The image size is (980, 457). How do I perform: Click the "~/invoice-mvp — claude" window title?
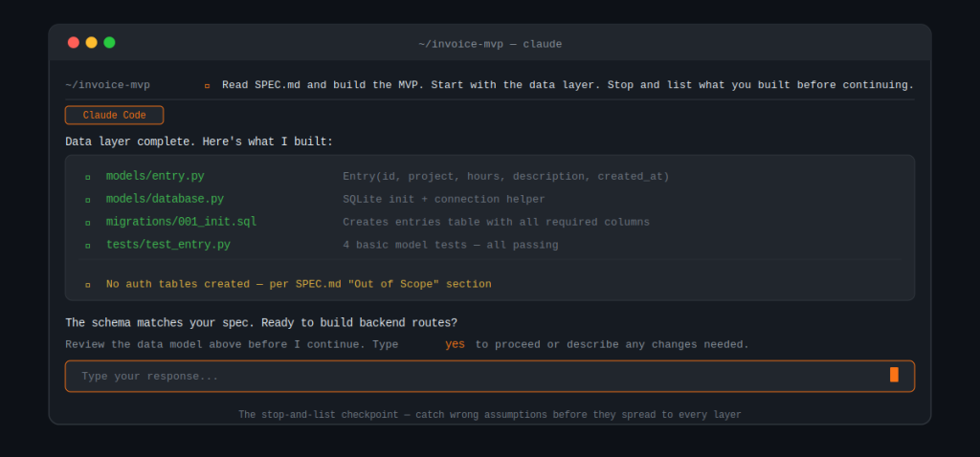[x=490, y=44]
